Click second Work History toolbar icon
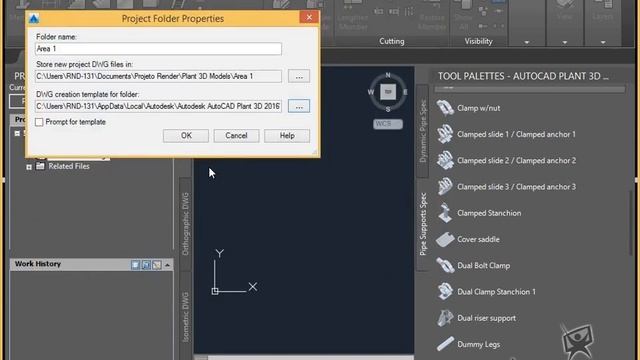The image size is (640, 360). tap(146, 265)
